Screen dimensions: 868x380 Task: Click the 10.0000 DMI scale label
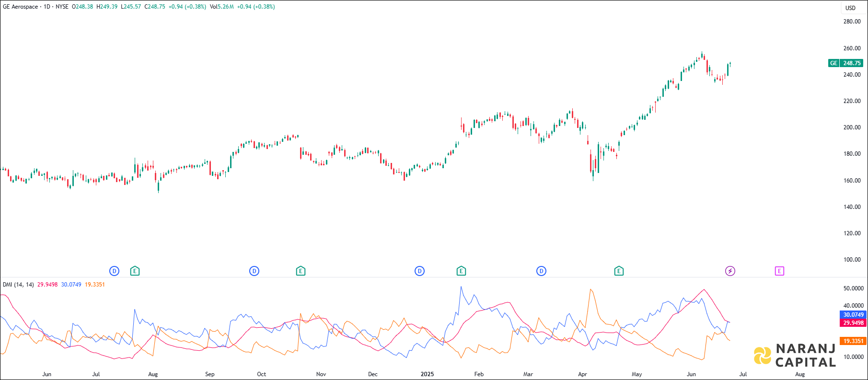tap(854, 357)
